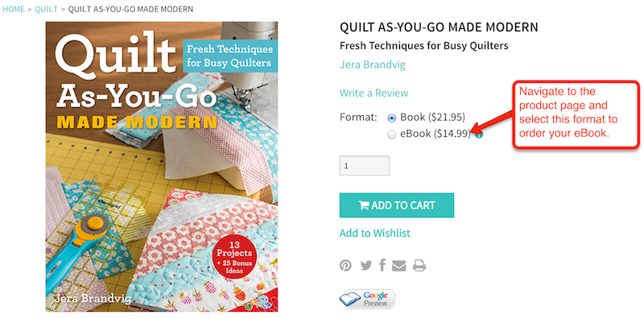Open Google Preview book badge
The width and height of the screenshot is (644, 319).
[x=367, y=299]
